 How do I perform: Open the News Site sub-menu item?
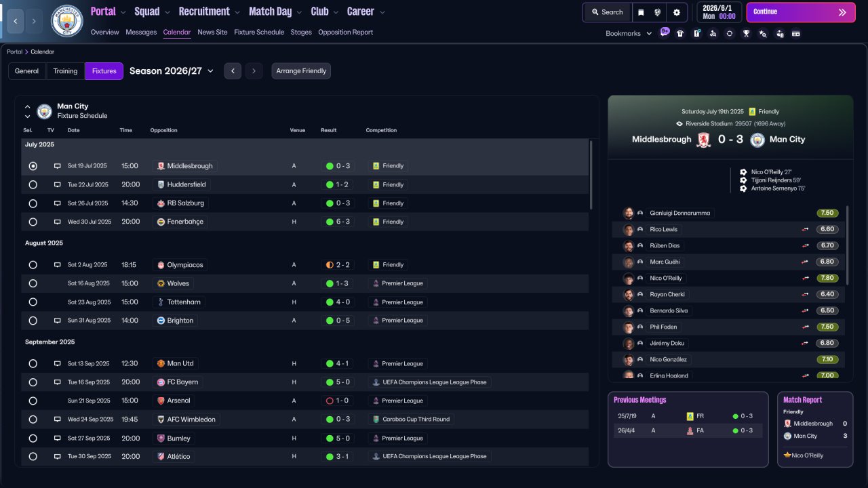pos(212,32)
